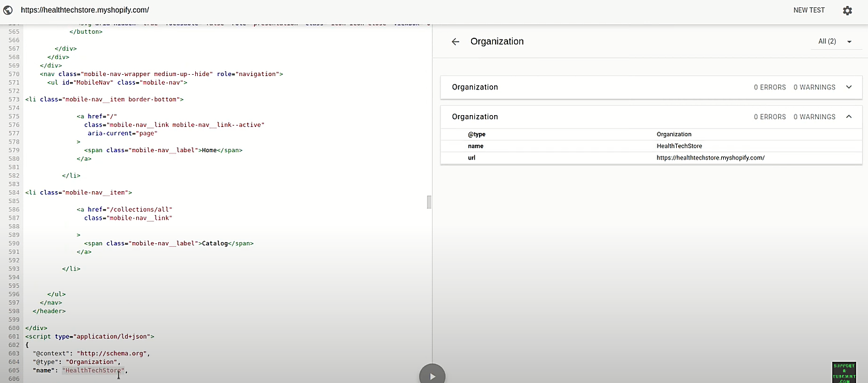
Task: Click href="/collections/all" in code
Action: click(130, 210)
